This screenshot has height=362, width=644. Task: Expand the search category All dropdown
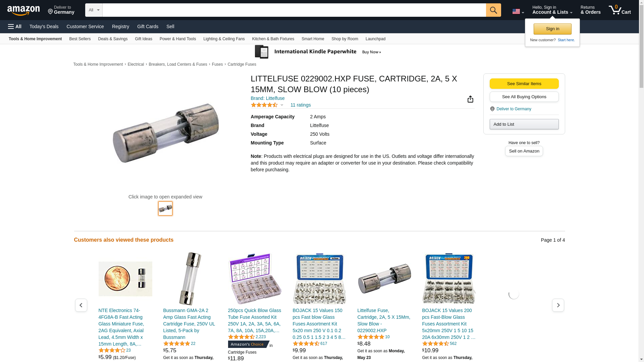(x=94, y=10)
